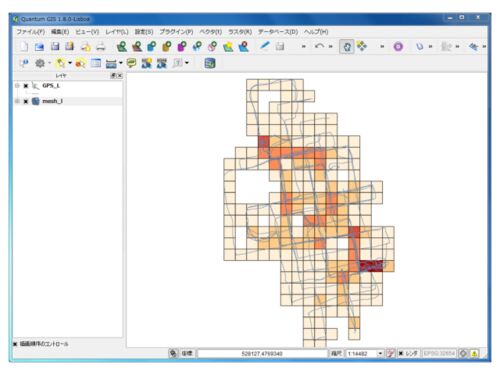The image size is (500, 375).
Task: Open the measure tool dropdown arrow
Action: [121, 63]
